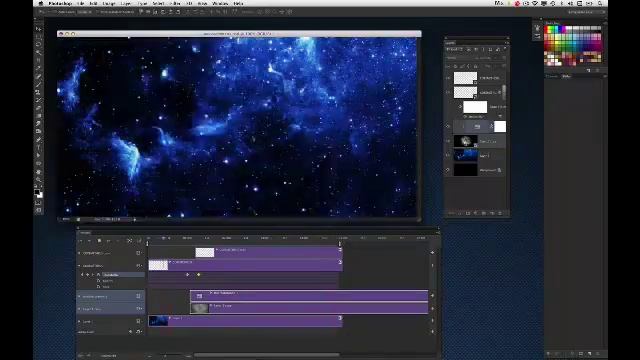Select second keyframe diamond on timeline

point(199,275)
